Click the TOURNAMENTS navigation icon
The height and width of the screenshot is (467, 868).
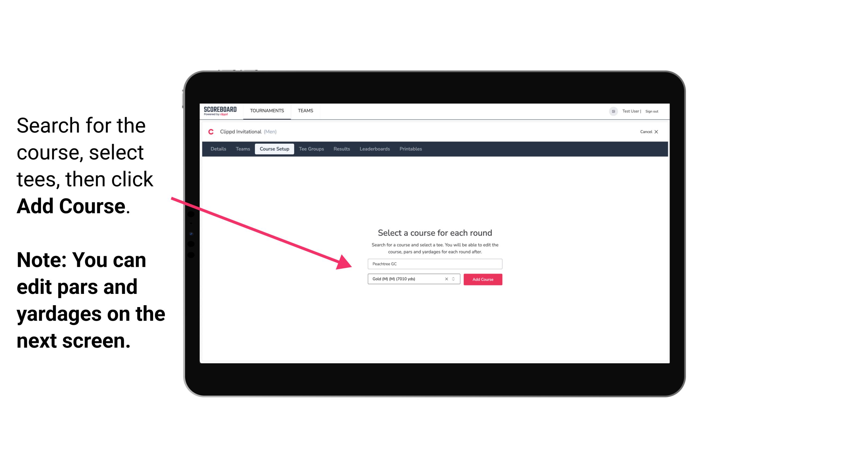click(x=266, y=111)
